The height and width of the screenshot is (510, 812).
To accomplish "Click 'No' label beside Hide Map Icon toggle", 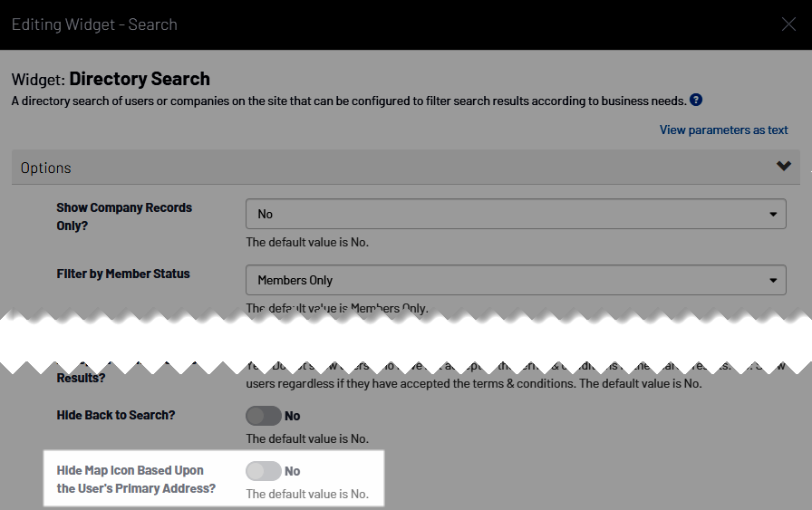I will click(x=293, y=471).
